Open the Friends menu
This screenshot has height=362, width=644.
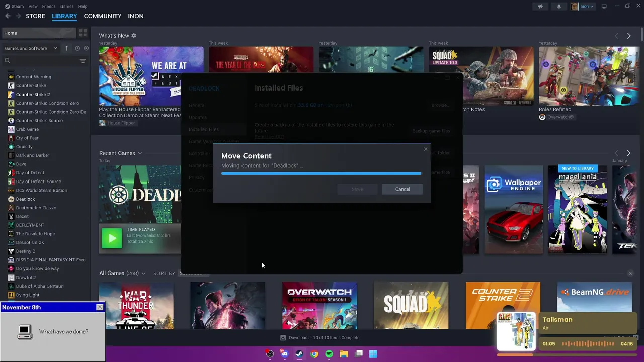(x=49, y=6)
